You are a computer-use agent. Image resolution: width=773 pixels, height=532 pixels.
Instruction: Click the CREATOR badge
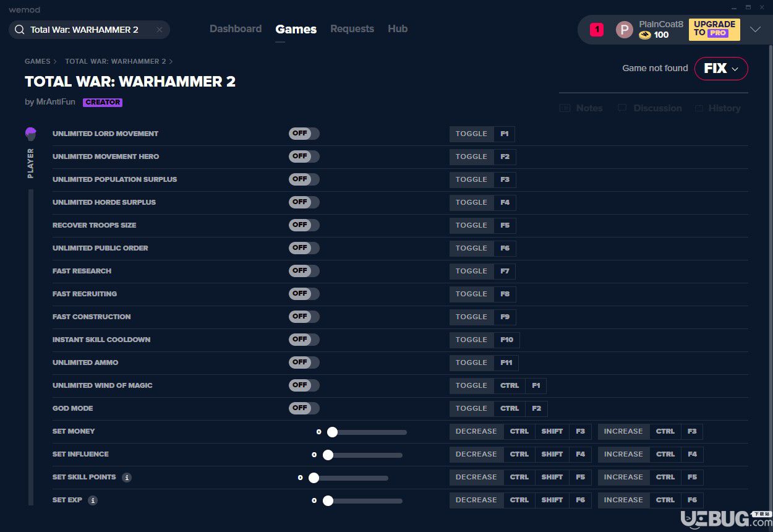point(103,103)
